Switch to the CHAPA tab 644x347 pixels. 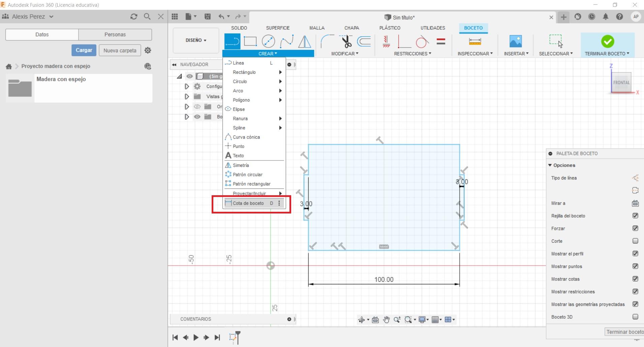point(351,28)
